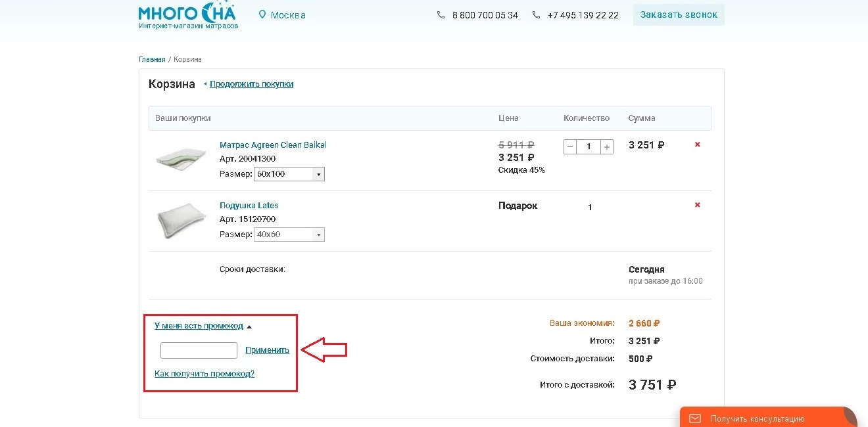868x427 pixels.
Task: Click the location pin icon beside Москва
Action: pyautogui.click(x=262, y=14)
